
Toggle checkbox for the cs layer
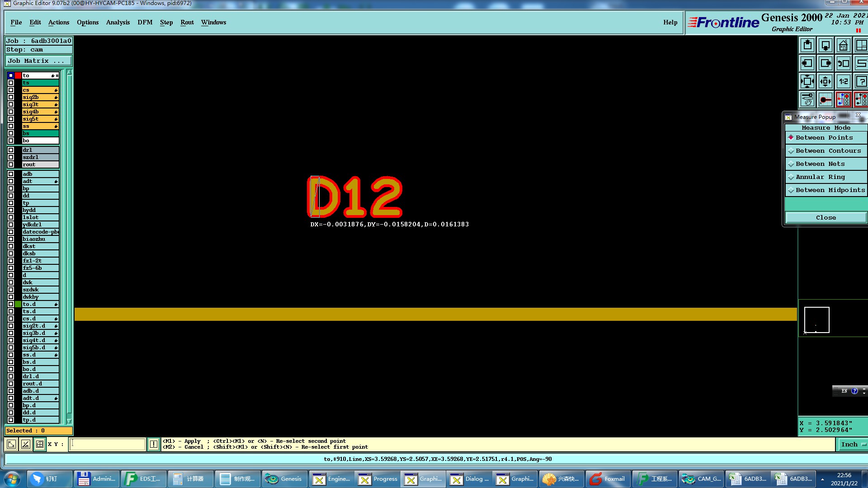[11, 90]
